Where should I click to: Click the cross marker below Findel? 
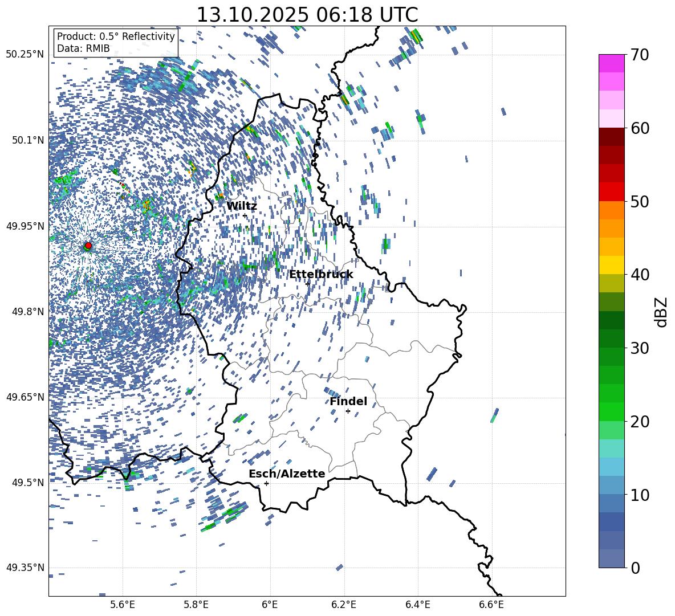pyautogui.click(x=348, y=411)
